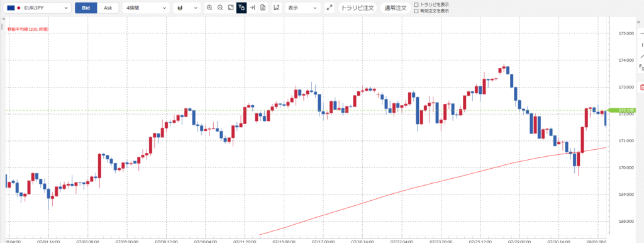Image resolution: width=644 pixels, height=243 pixels.
Task: Switch to Ask price display
Action: click(108, 8)
